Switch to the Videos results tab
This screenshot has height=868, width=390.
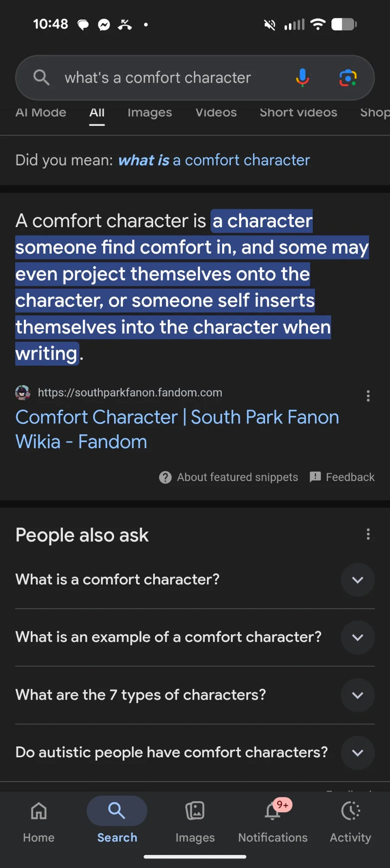[216, 112]
